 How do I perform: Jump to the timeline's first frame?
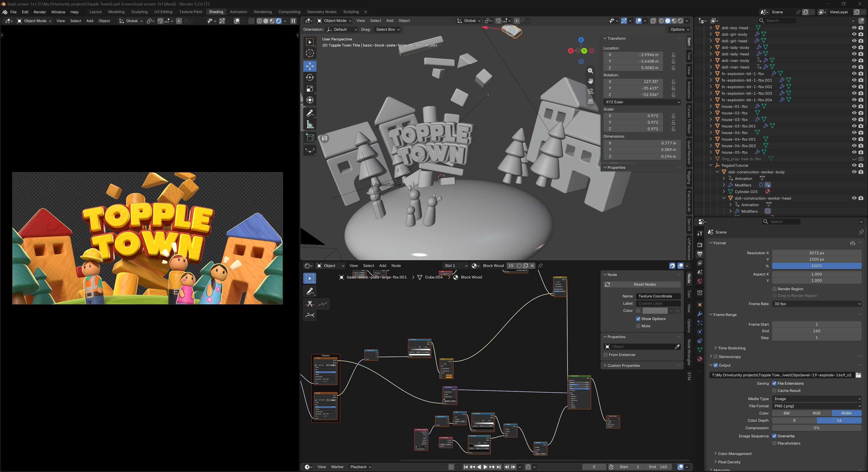point(466,467)
